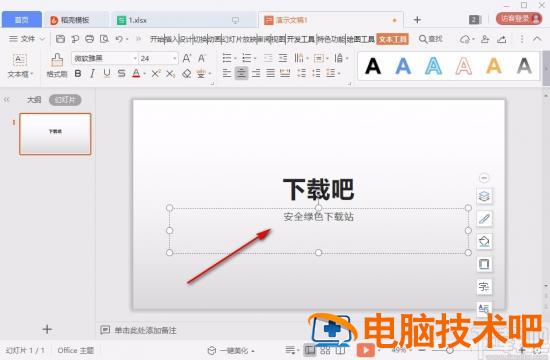This screenshot has width=550, height=360.
Task: Toggle Bold formatting
Action: (78, 73)
